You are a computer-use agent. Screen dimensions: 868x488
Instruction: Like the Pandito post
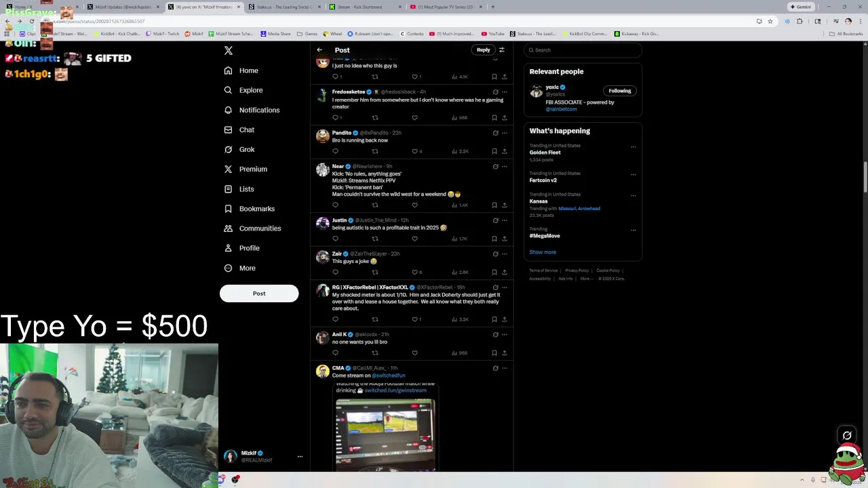pos(416,151)
